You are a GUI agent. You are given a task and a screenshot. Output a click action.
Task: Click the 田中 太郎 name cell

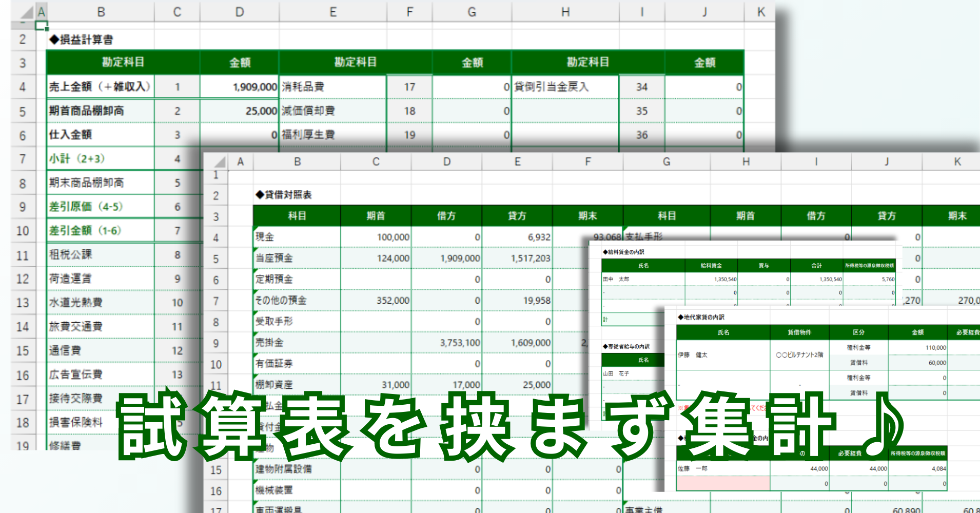tap(643, 279)
